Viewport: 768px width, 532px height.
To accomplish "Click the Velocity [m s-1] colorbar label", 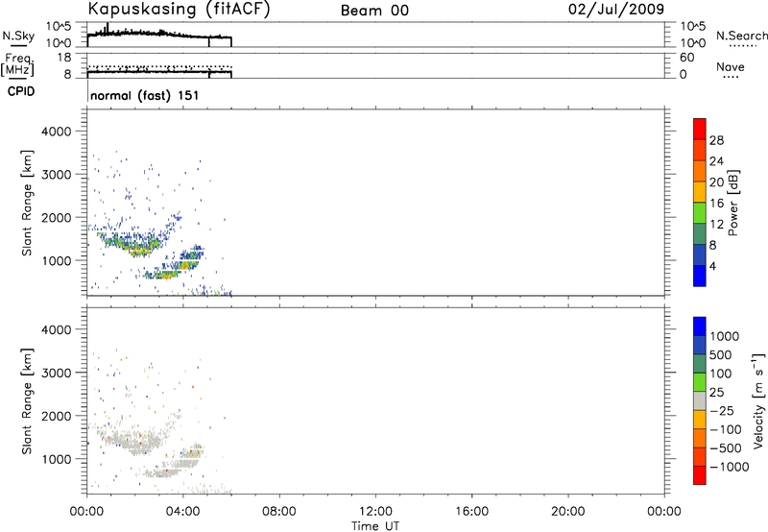I will click(x=758, y=400).
